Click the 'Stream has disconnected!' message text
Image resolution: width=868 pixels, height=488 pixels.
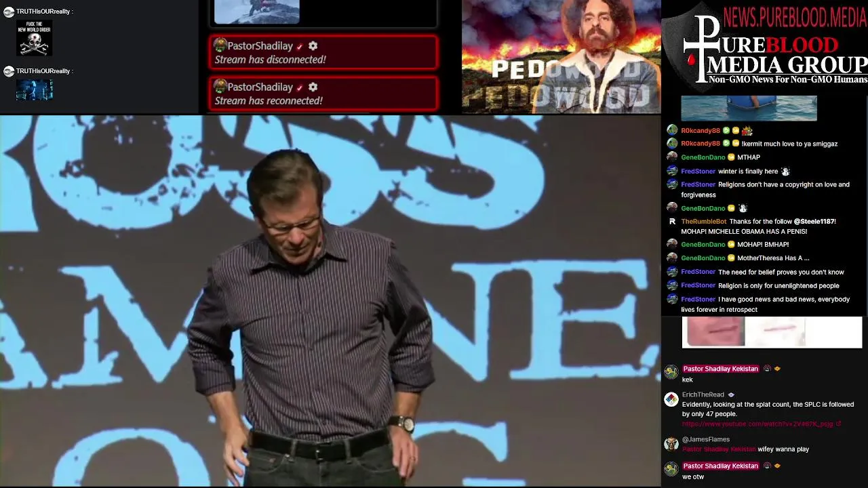pyautogui.click(x=270, y=60)
